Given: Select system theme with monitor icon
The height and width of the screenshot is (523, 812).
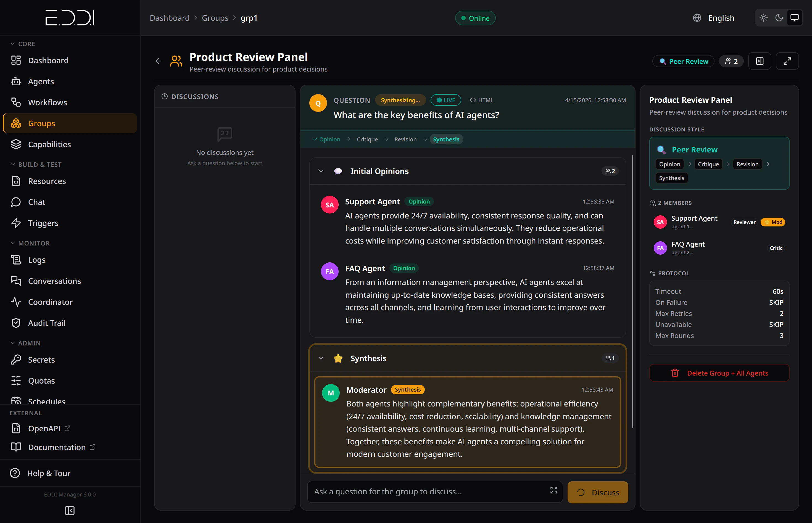Looking at the screenshot, I should click(x=794, y=18).
